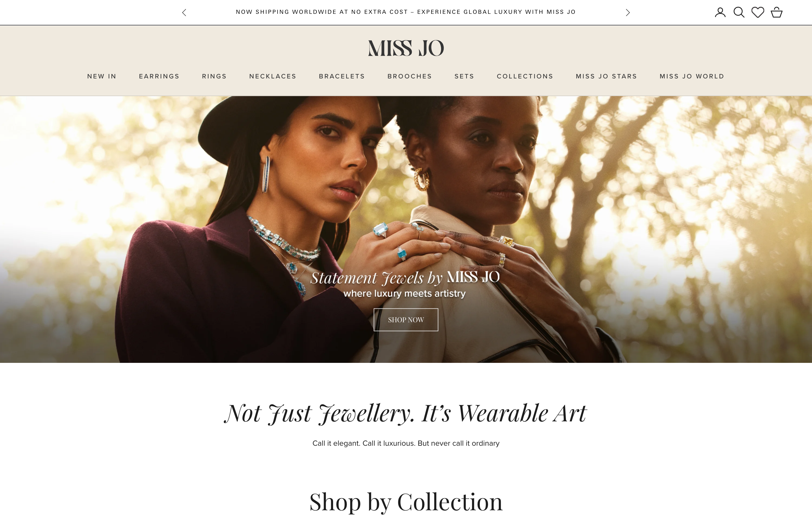Click the worldwide shipping announcement text
Viewport: 812px width, 528px height.
tap(406, 12)
